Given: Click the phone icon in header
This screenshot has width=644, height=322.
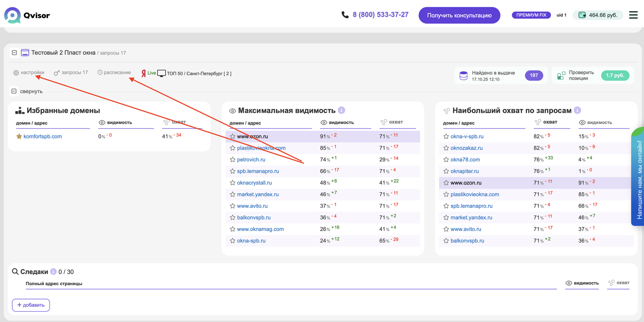Looking at the screenshot, I should point(345,15).
